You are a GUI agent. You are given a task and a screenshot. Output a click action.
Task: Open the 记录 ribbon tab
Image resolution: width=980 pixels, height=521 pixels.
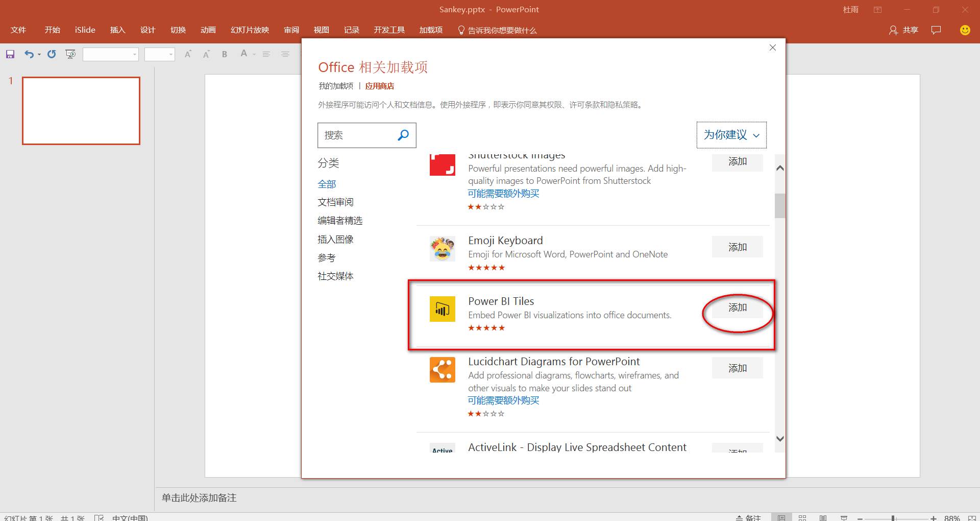click(x=352, y=30)
